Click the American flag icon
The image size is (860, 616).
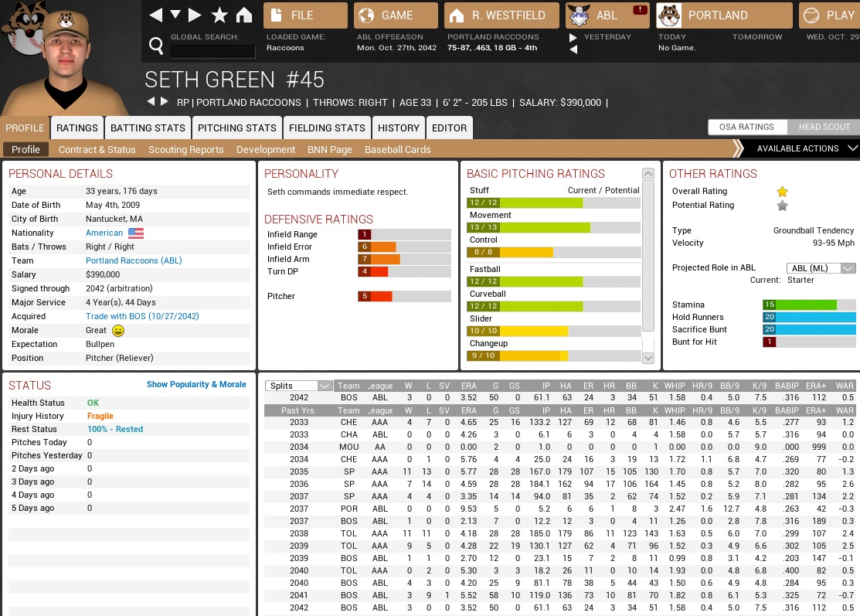tap(136, 233)
